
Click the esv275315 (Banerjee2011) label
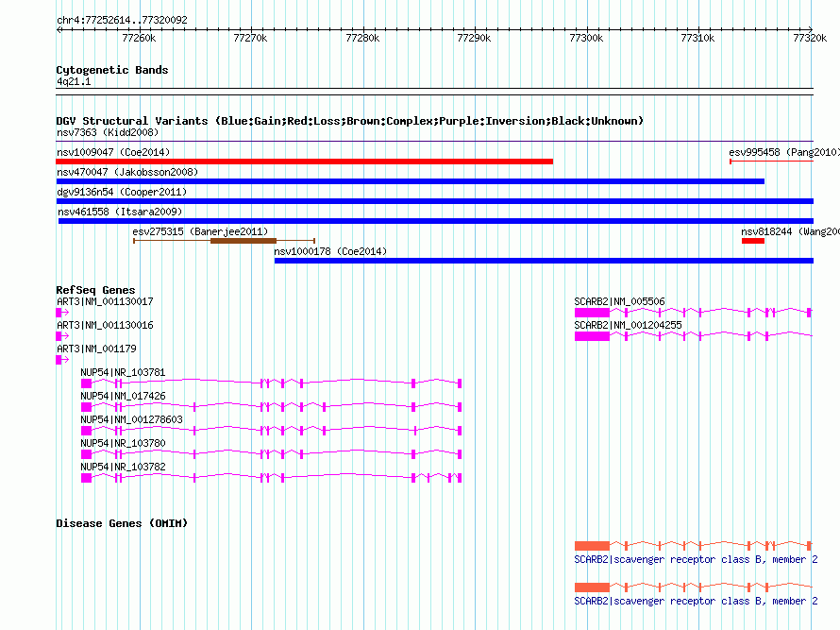click(x=200, y=231)
